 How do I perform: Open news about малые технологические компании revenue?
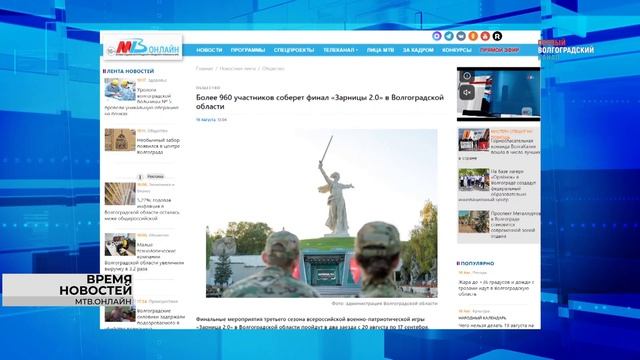click(144, 257)
